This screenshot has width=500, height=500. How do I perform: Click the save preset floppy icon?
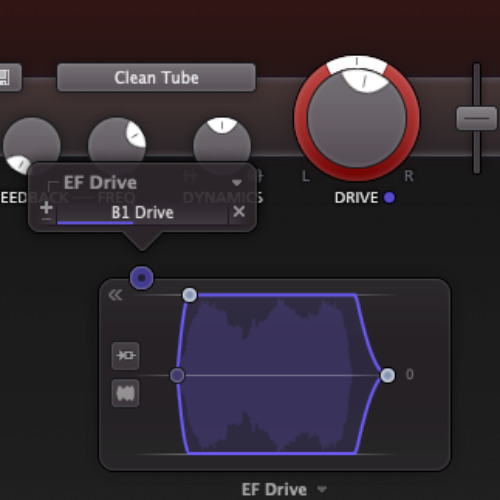coord(5,77)
